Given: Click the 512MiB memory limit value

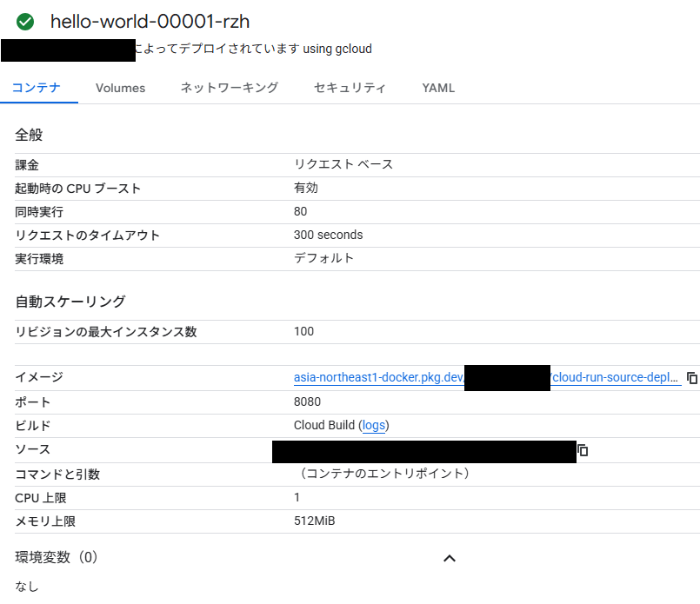Looking at the screenshot, I should 314,521.
